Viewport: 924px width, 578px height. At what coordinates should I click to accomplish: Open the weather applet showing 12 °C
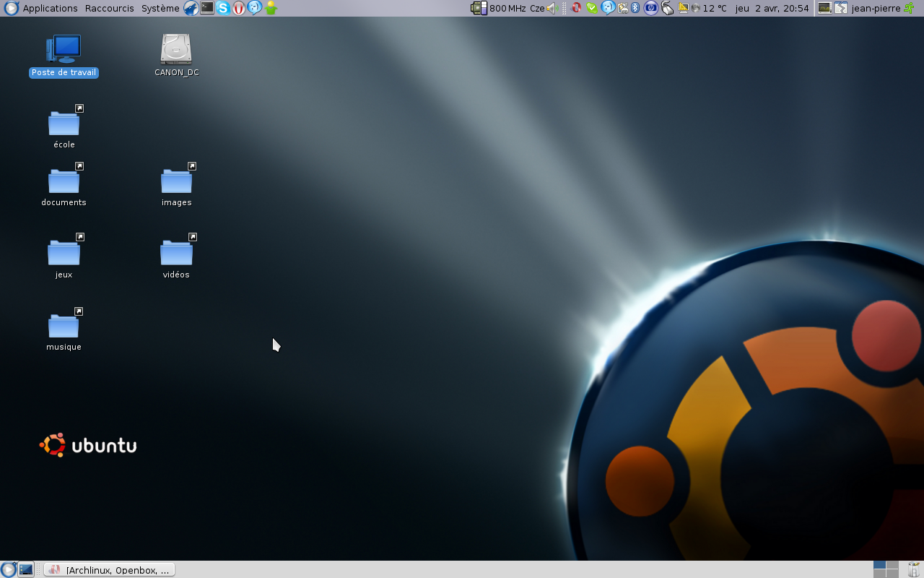tap(709, 8)
